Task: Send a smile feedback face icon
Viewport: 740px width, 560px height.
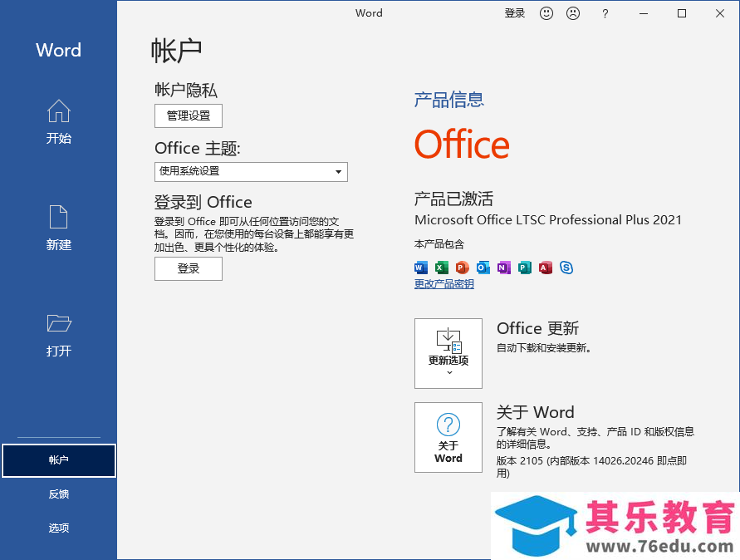Action: [x=546, y=13]
